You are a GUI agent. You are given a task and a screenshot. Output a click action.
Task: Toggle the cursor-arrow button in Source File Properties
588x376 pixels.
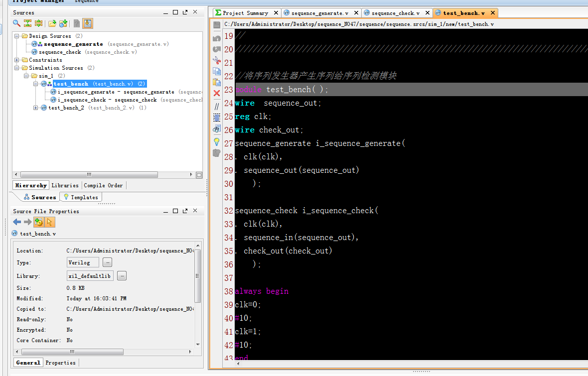pos(49,222)
